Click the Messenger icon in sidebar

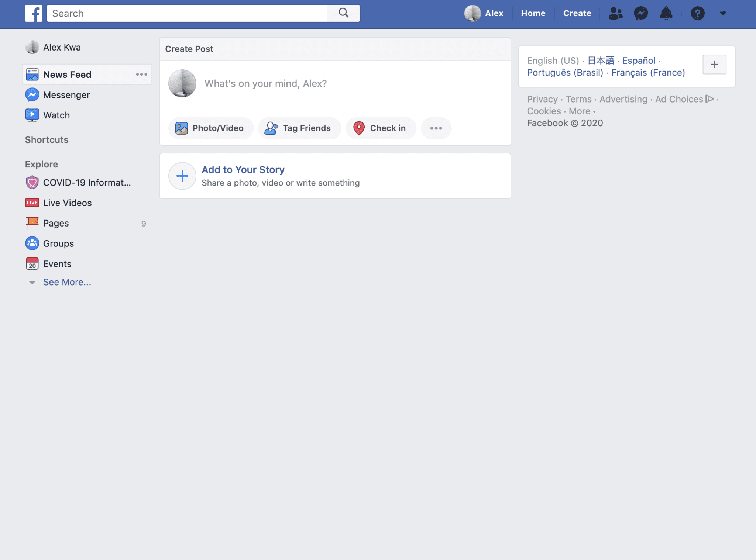pos(32,95)
